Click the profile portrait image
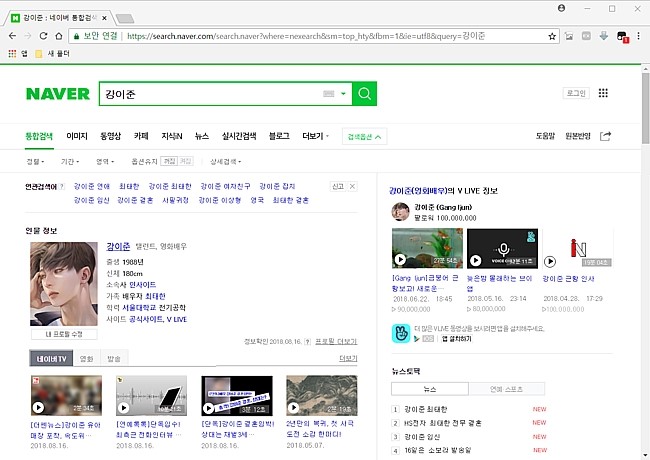The height and width of the screenshot is (460, 650). [64, 284]
